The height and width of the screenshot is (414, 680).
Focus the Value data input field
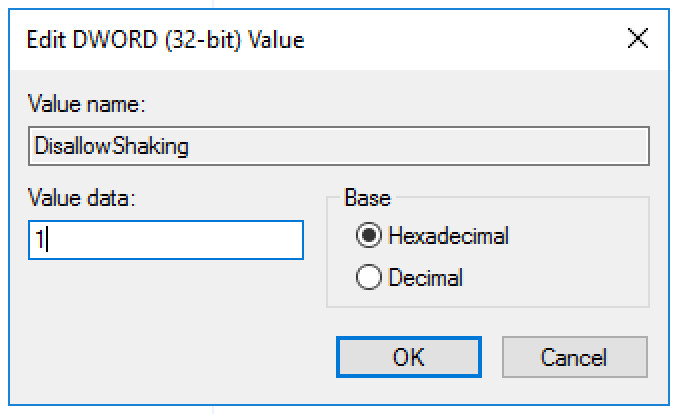click(166, 240)
